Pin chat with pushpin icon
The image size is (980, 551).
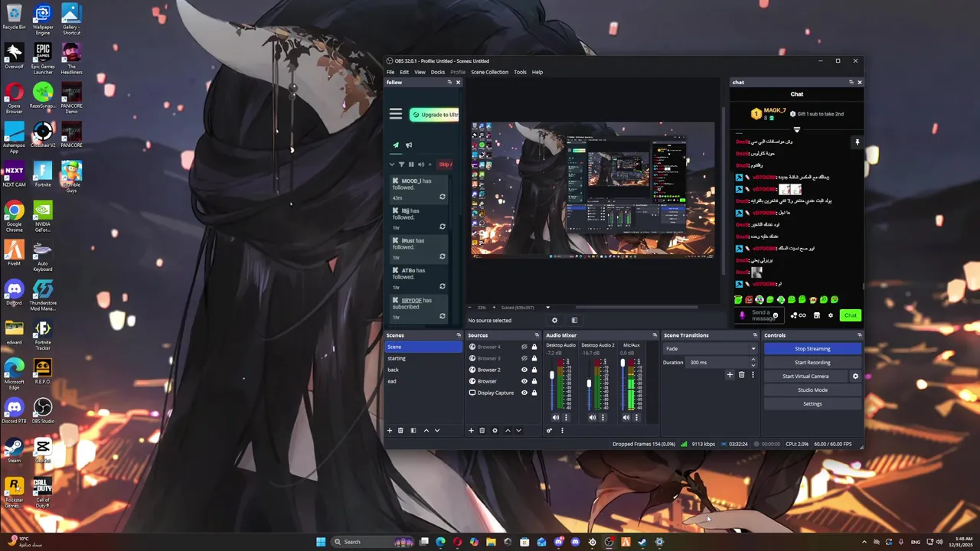[x=857, y=142]
